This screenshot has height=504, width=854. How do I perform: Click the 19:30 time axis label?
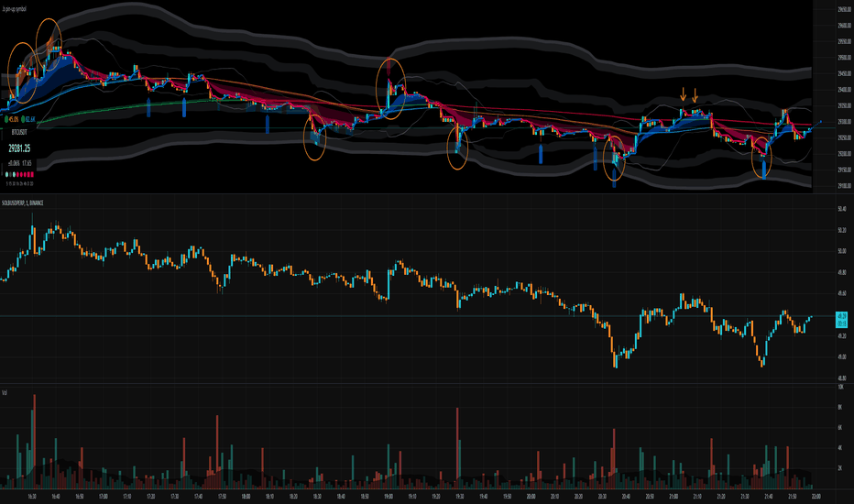click(460, 497)
